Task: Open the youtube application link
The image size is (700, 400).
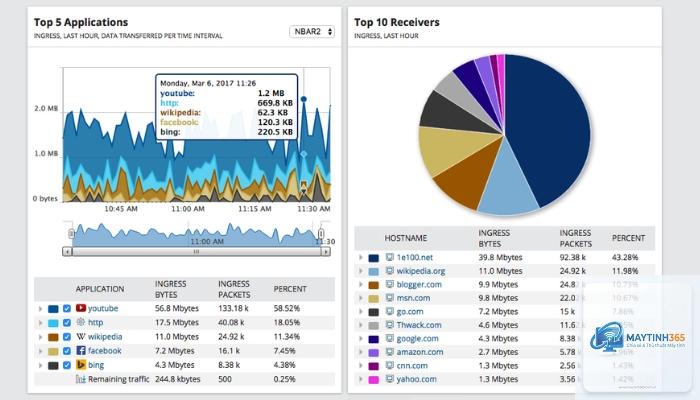Action: pos(103,308)
